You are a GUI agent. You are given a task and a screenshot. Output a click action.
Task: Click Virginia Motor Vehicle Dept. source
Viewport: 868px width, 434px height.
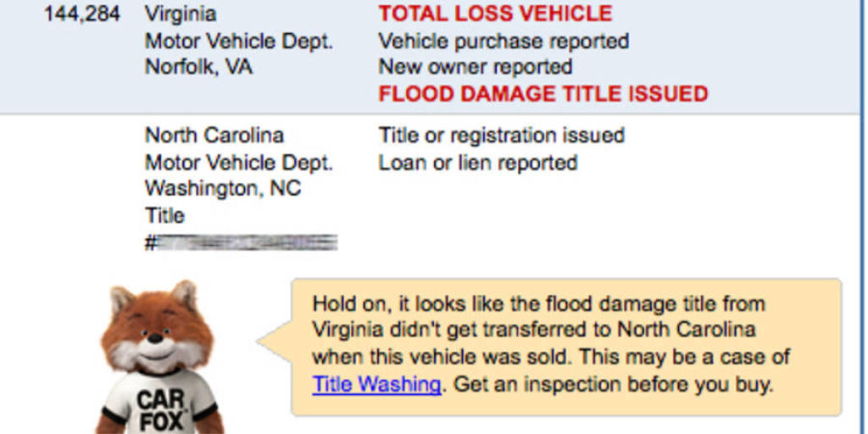(239, 41)
